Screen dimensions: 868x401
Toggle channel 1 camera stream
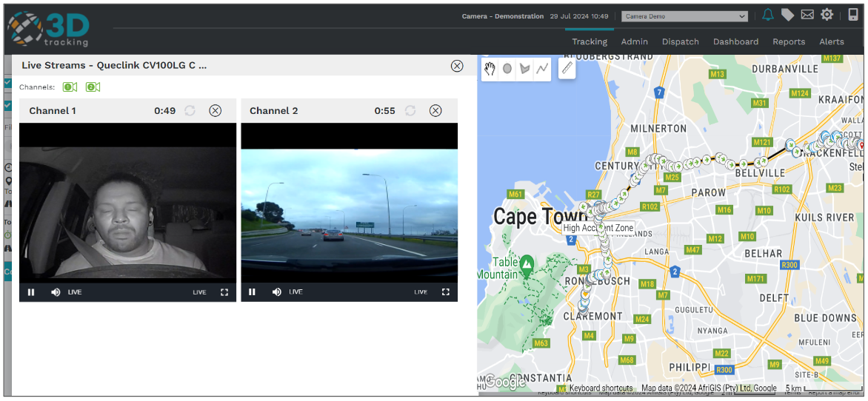[x=70, y=87]
